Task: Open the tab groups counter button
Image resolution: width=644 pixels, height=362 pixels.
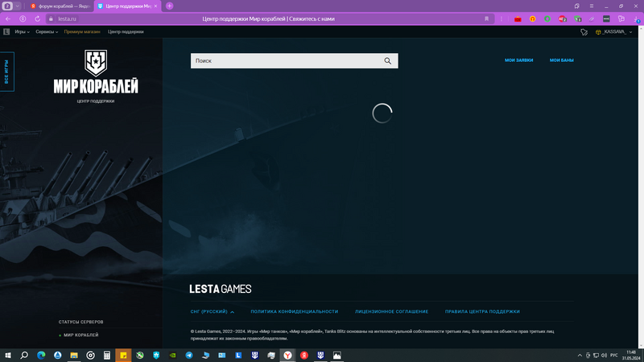Action: (7, 6)
